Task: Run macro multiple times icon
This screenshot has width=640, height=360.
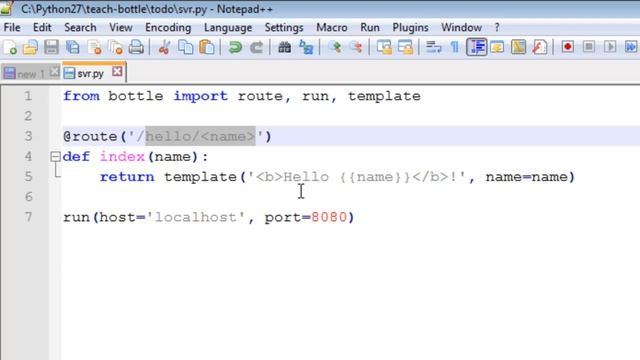Action: pyautogui.click(x=631, y=47)
